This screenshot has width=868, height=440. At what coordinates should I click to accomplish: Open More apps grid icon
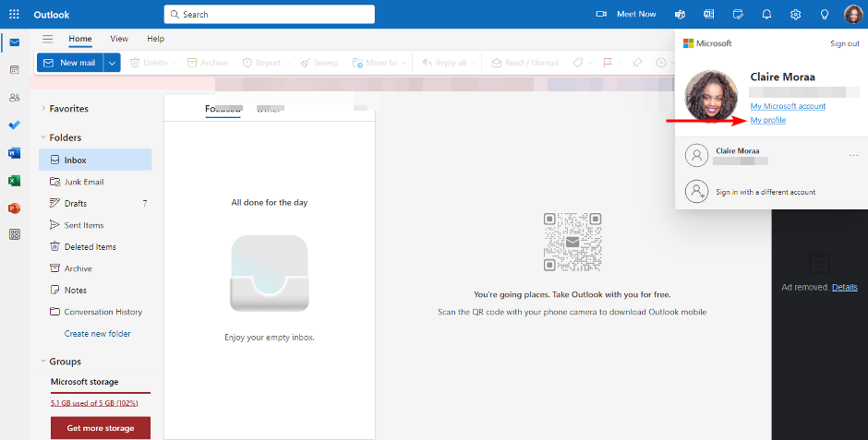pos(15,234)
